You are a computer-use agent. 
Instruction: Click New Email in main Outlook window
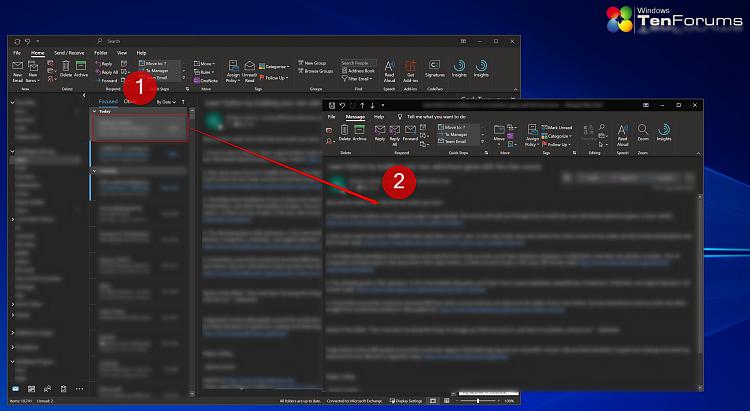(18, 71)
